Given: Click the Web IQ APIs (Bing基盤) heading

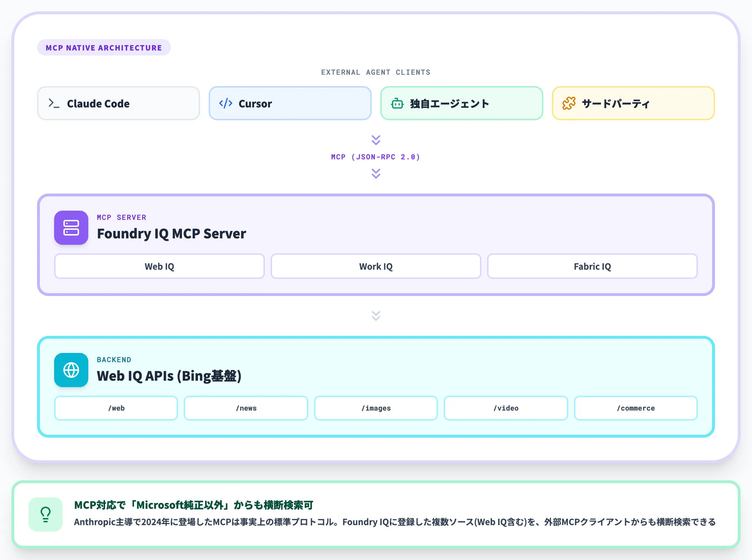Looking at the screenshot, I should click(169, 376).
